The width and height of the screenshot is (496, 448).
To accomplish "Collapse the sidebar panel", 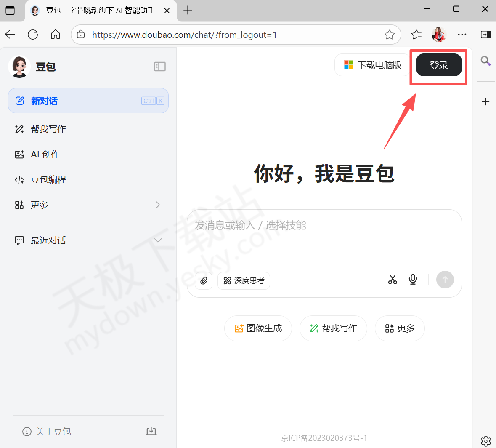I will (x=159, y=67).
